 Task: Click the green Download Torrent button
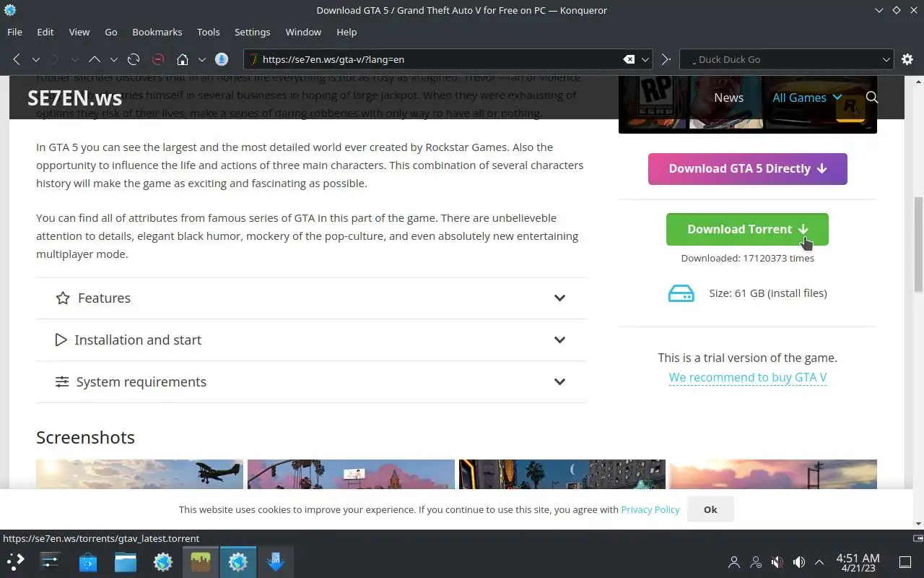click(747, 229)
